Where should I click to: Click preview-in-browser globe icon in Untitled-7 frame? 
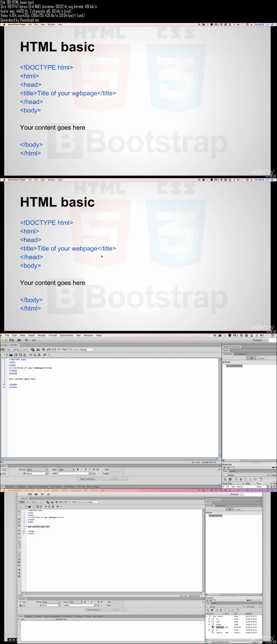(x=38, y=349)
